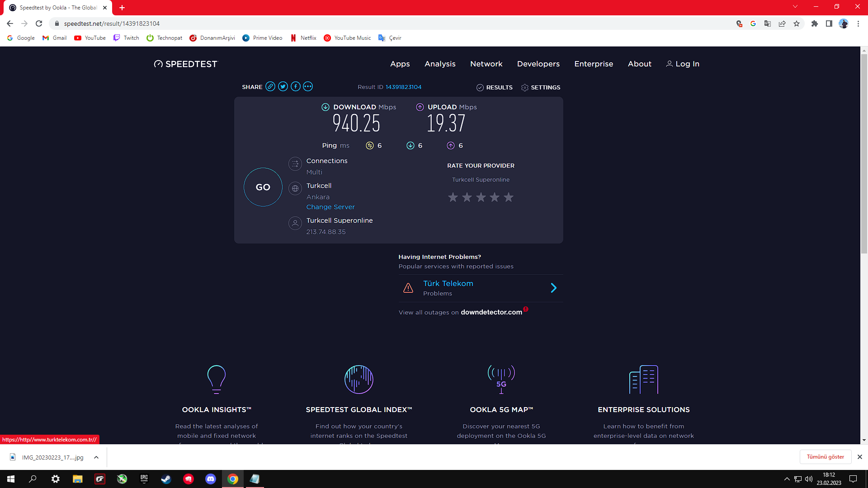Expand the Türk Telekom problems chevron
Image resolution: width=868 pixels, height=488 pixels.
(x=553, y=288)
